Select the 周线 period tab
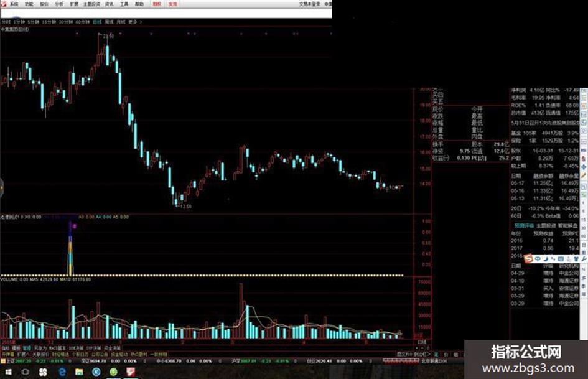Screen dimensions: 588x379 109,22
